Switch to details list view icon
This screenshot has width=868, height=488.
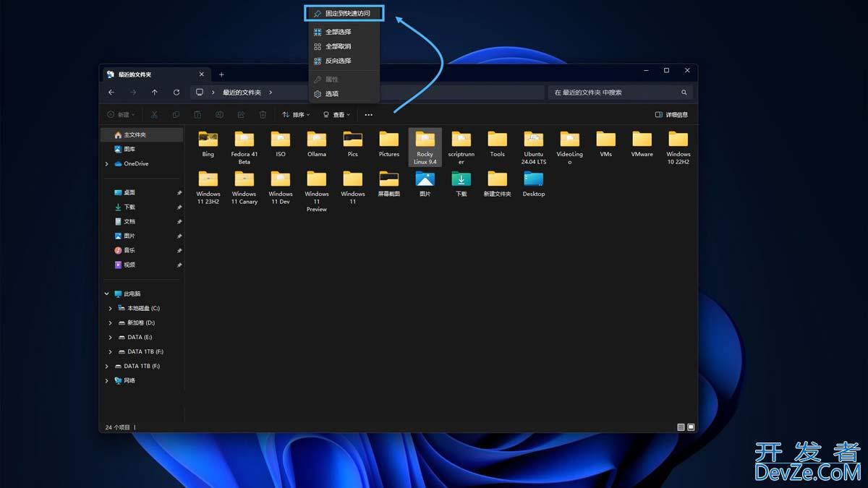[681, 427]
